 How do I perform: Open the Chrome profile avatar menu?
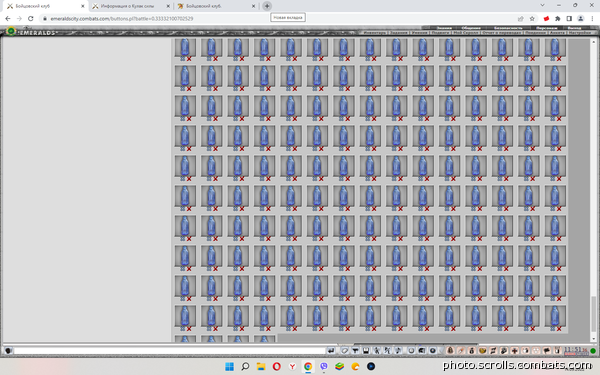580,18
